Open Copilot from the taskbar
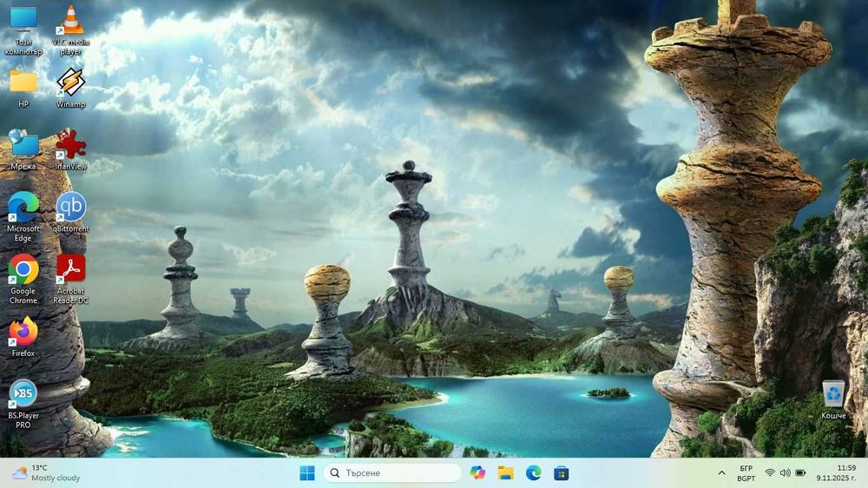This screenshot has width=868, height=488. pos(477,473)
